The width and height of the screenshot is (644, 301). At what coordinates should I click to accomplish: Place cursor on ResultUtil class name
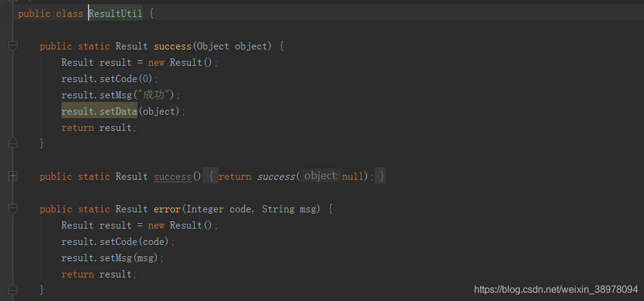click(x=116, y=13)
